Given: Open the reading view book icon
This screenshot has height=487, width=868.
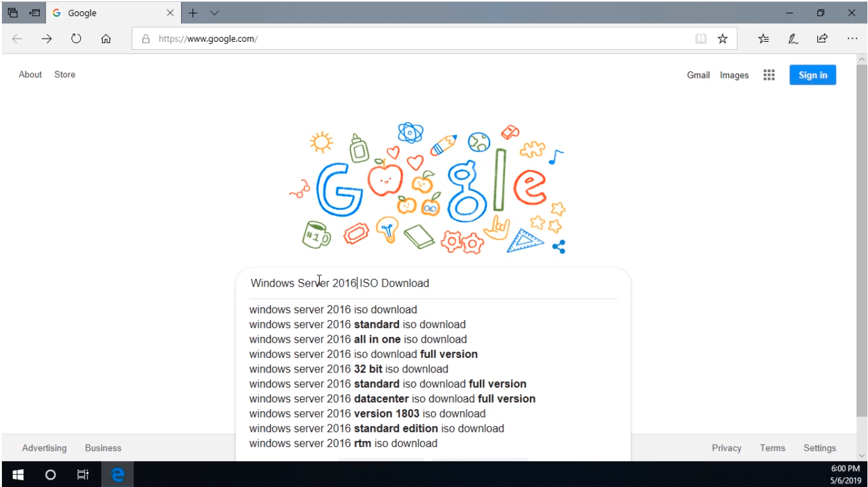Looking at the screenshot, I should (701, 39).
